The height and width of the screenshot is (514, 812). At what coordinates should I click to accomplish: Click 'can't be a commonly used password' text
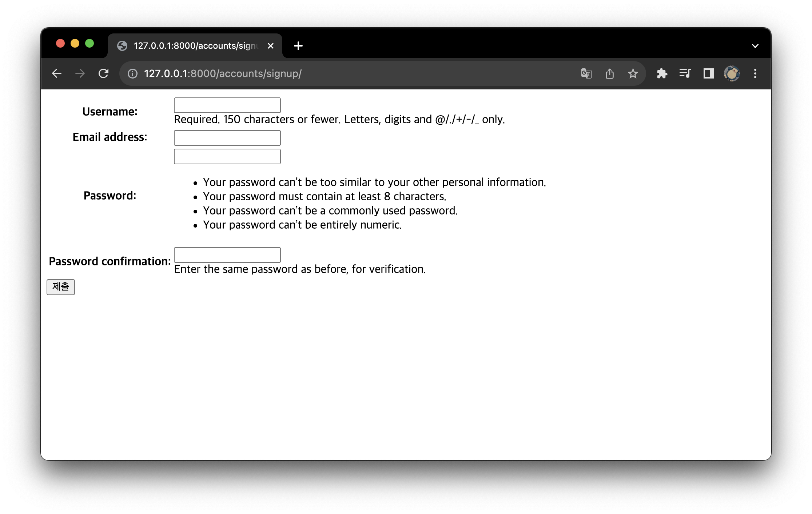coord(330,210)
